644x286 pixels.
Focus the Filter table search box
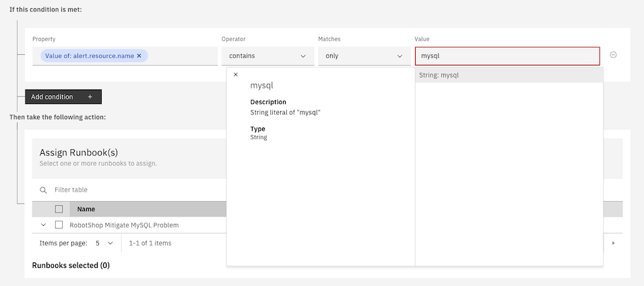135,190
